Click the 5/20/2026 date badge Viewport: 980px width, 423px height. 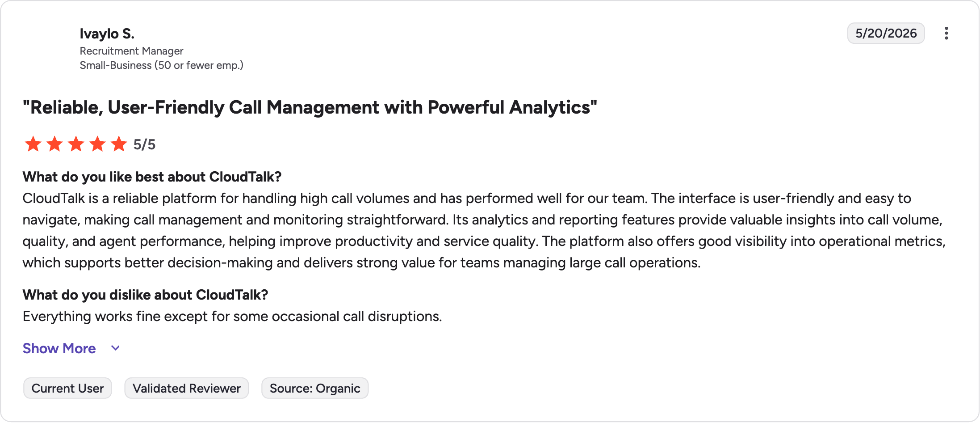tap(886, 33)
